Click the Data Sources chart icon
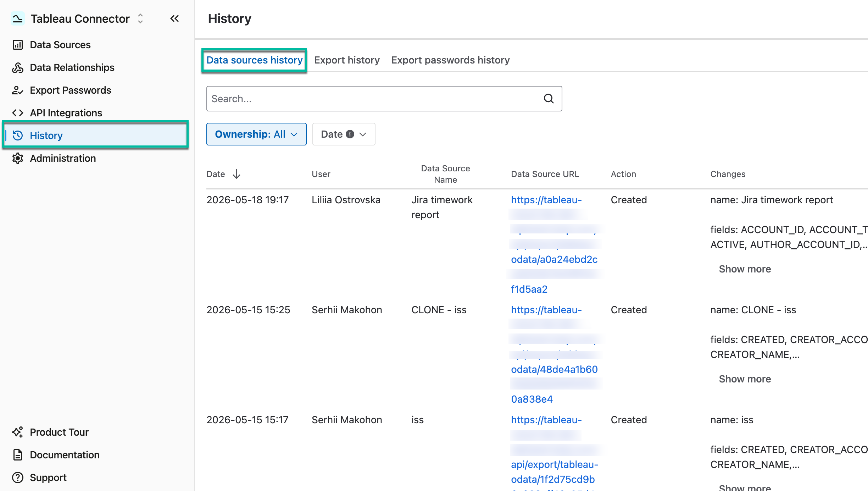868x491 pixels. pyautogui.click(x=18, y=45)
